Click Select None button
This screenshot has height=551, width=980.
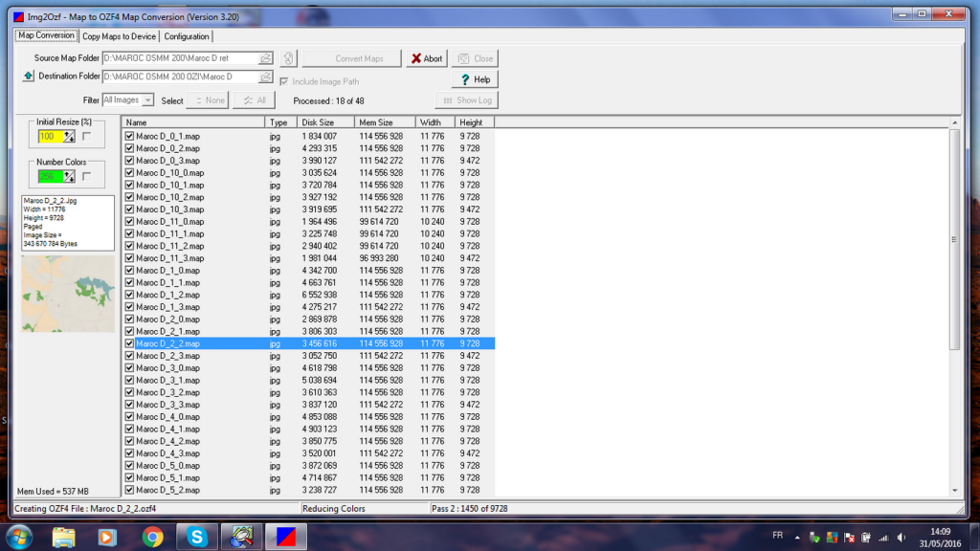pos(208,100)
